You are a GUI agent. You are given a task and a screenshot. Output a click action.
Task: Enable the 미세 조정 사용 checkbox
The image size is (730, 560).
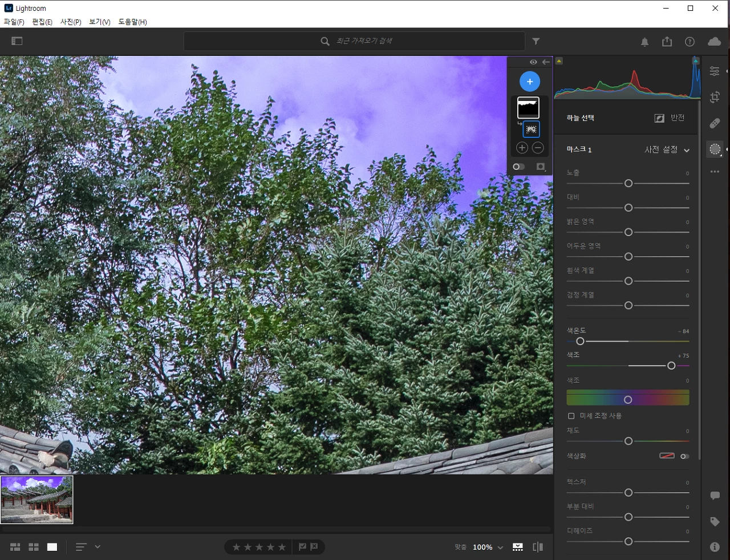tap(571, 416)
